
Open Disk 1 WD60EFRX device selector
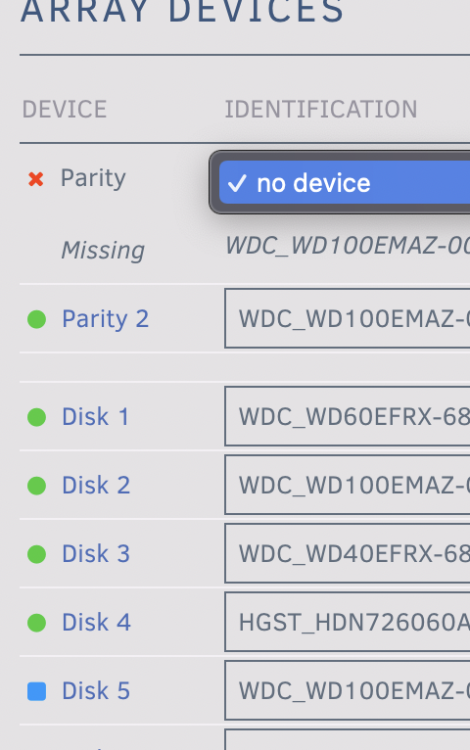pyautogui.click(x=347, y=416)
